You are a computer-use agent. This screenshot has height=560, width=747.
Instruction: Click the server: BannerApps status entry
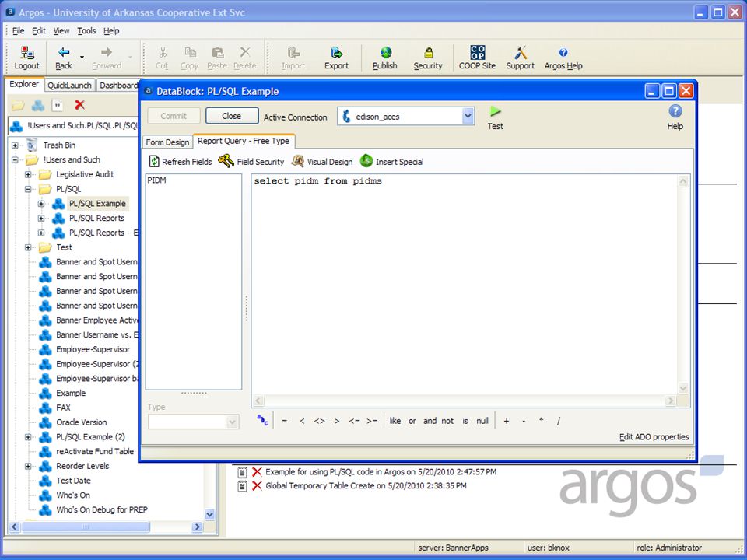click(x=453, y=548)
